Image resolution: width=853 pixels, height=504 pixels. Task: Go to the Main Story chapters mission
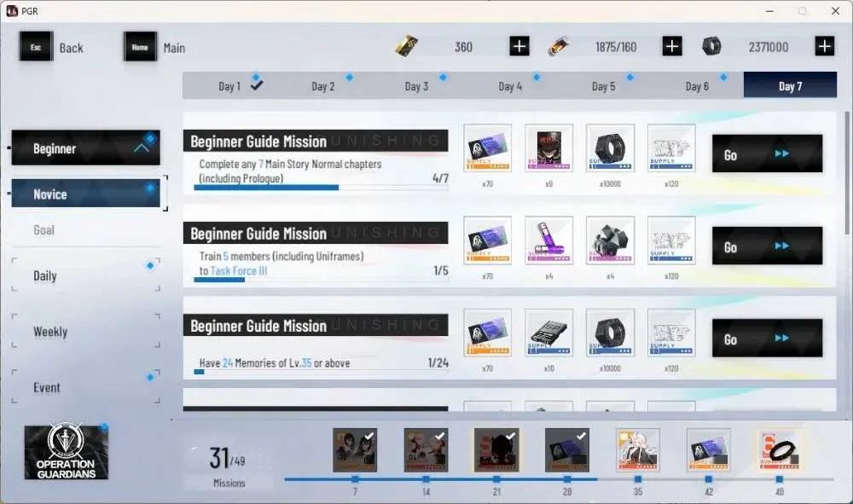click(767, 154)
